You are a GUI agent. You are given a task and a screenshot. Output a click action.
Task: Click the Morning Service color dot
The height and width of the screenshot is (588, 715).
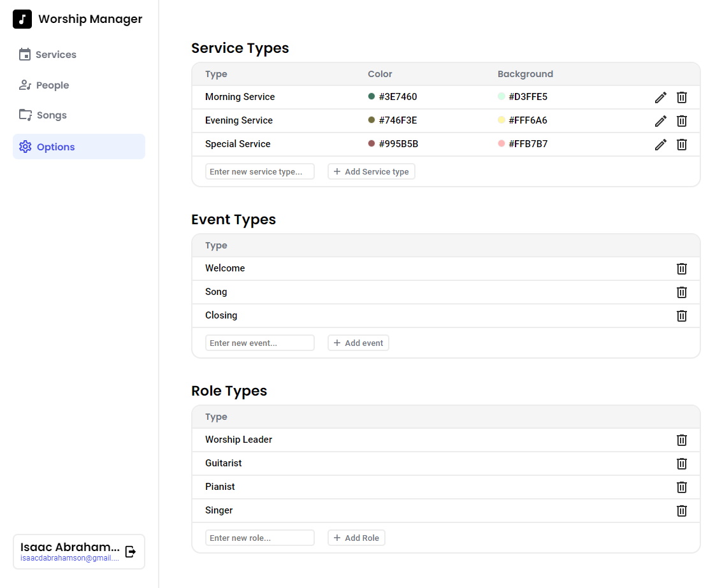point(372,96)
